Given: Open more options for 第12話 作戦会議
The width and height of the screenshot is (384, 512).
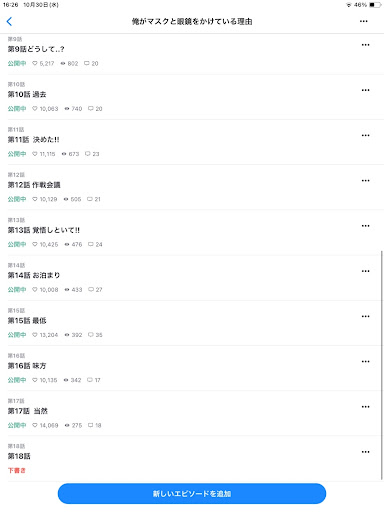Looking at the screenshot, I should [x=365, y=181].
